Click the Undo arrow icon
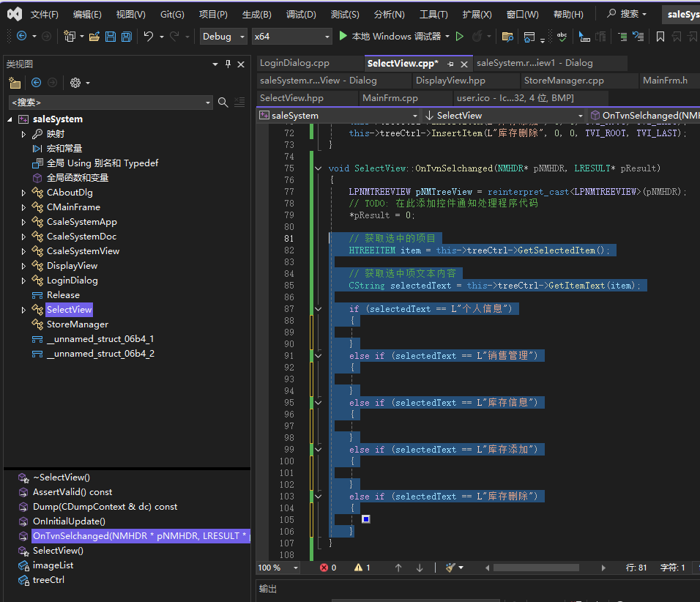Image resolution: width=700 pixels, height=602 pixels. 149,37
